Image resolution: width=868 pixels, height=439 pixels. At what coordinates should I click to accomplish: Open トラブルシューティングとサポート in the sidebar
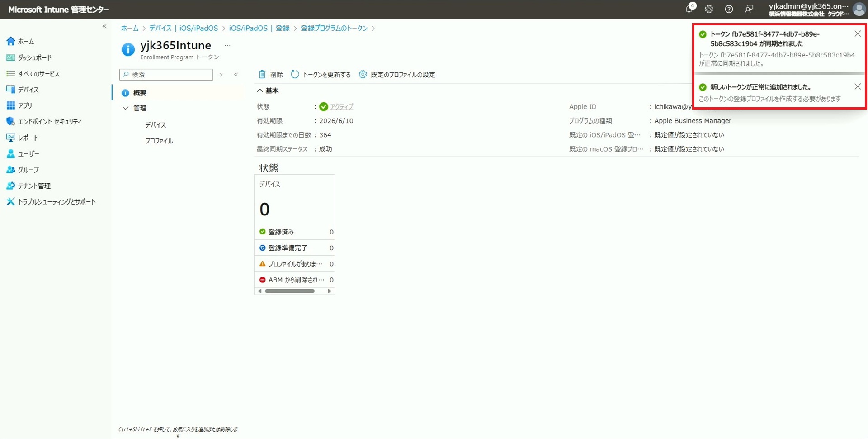click(51, 201)
